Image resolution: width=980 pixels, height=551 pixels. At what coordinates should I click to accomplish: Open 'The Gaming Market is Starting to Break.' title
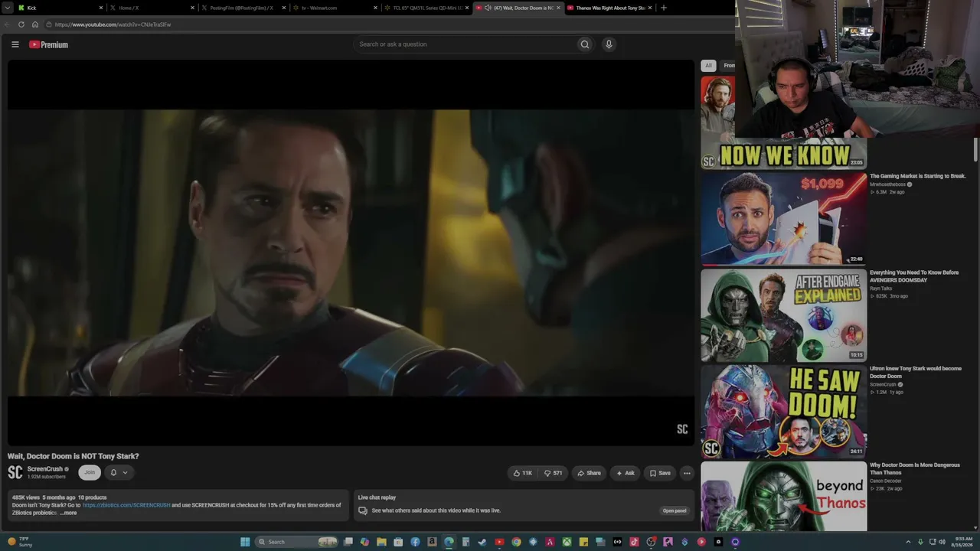[x=918, y=176]
